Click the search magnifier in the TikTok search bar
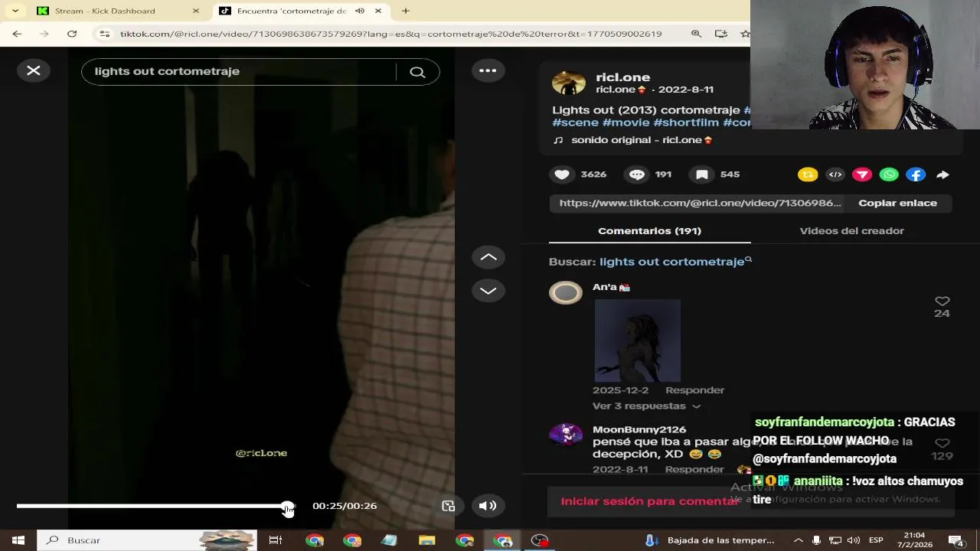980x551 pixels. (417, 72)
